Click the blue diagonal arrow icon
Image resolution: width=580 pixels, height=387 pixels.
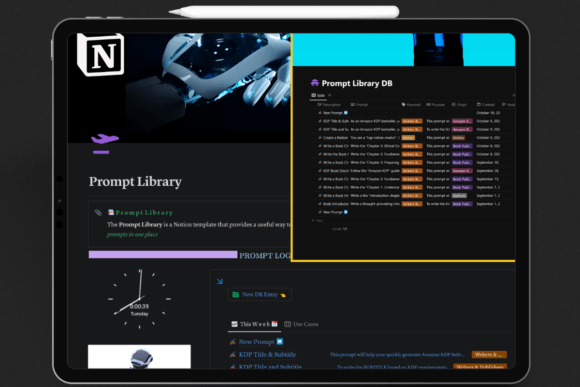pyautogui.click(x=220, y=282)
